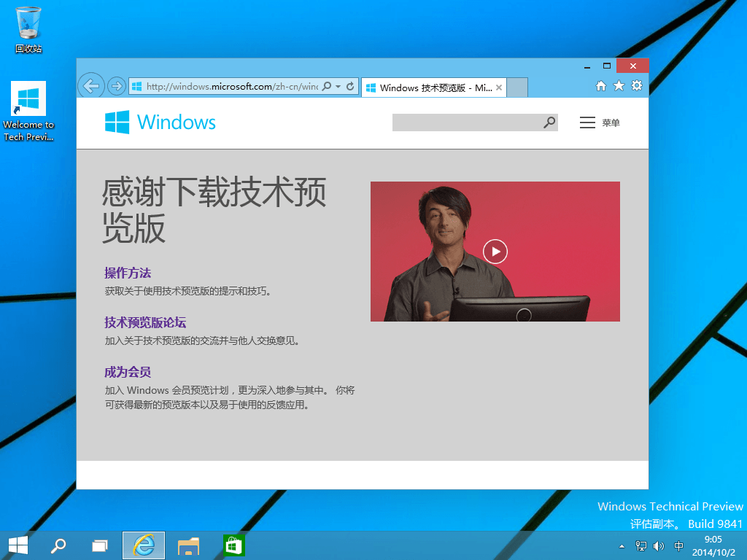Viewport: 747px width, 560px height.
Task: Expand the address bar autocomplete dropdown arrow
Action: (x=338, y=87)
